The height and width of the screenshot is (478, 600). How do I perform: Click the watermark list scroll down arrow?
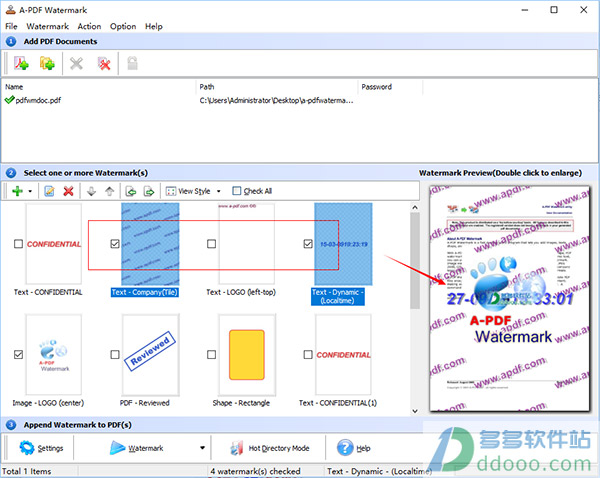[415, 411]
